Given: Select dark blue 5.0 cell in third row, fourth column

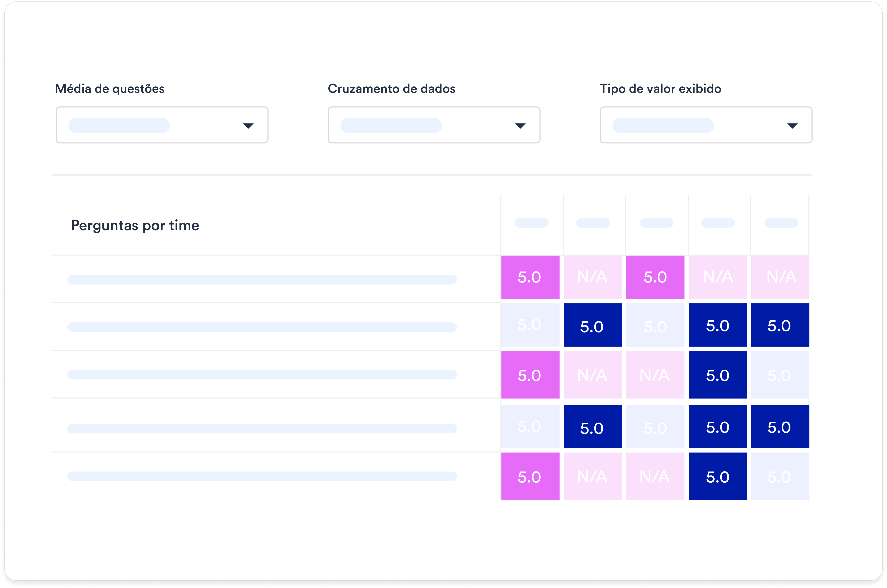Looking at the screenshot, I should point(717,375).
